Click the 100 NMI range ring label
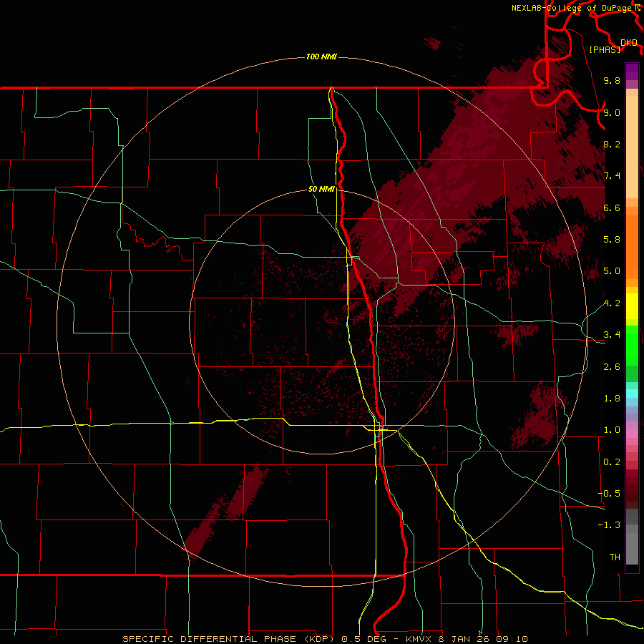 pyautogui.click(x=321, y=57)
